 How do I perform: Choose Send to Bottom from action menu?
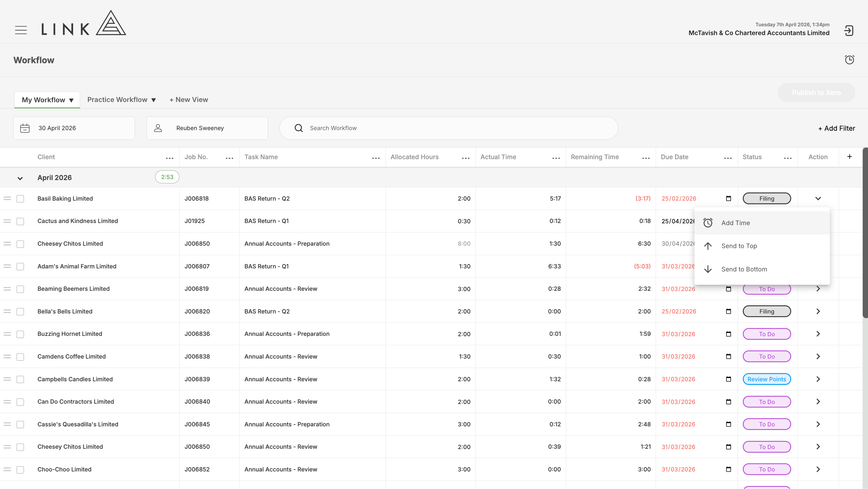point(762,269)
